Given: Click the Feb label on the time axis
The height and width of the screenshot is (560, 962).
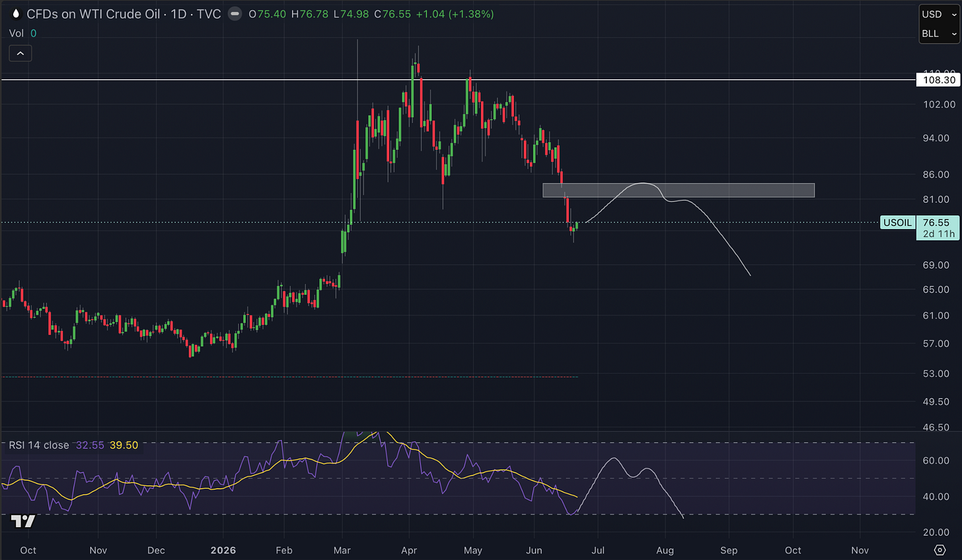Looking at the screenshot, I should point(284,550).
